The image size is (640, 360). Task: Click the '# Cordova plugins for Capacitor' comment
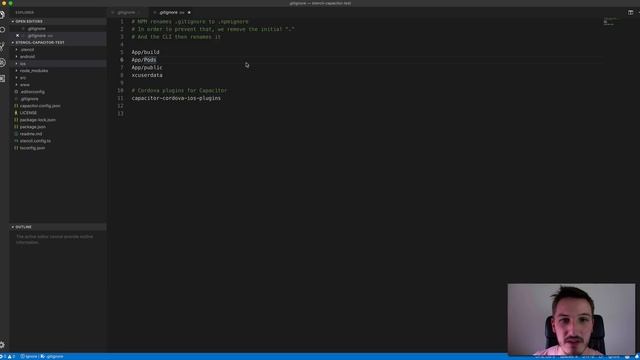(x=179, y=91)
